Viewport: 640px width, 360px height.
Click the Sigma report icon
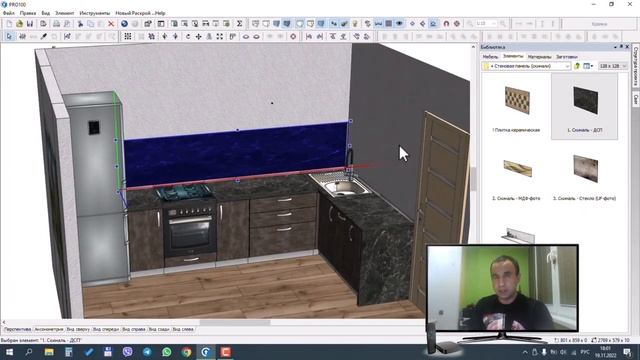pyautogui.click(x=240, y=24)
